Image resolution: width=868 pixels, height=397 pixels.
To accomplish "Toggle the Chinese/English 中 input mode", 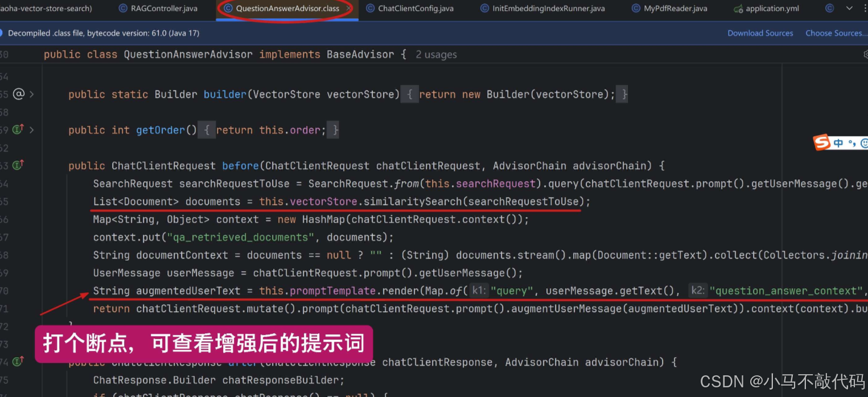I will tap(838, 144).
